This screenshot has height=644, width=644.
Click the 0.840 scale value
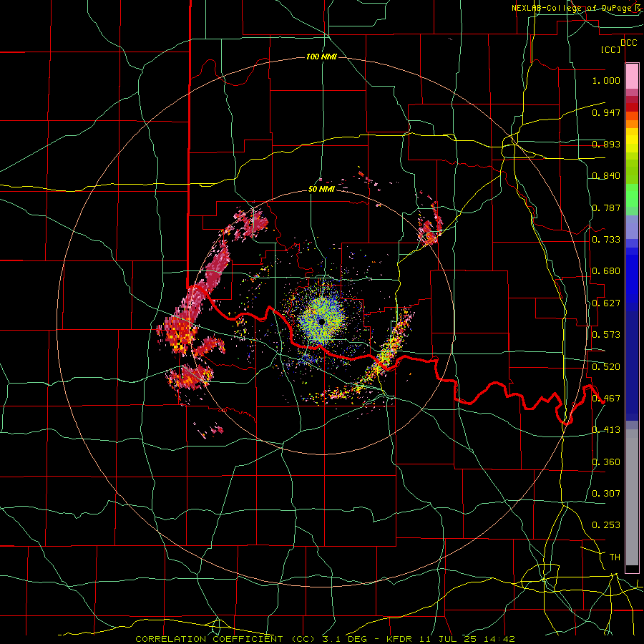tap(606, 176)
